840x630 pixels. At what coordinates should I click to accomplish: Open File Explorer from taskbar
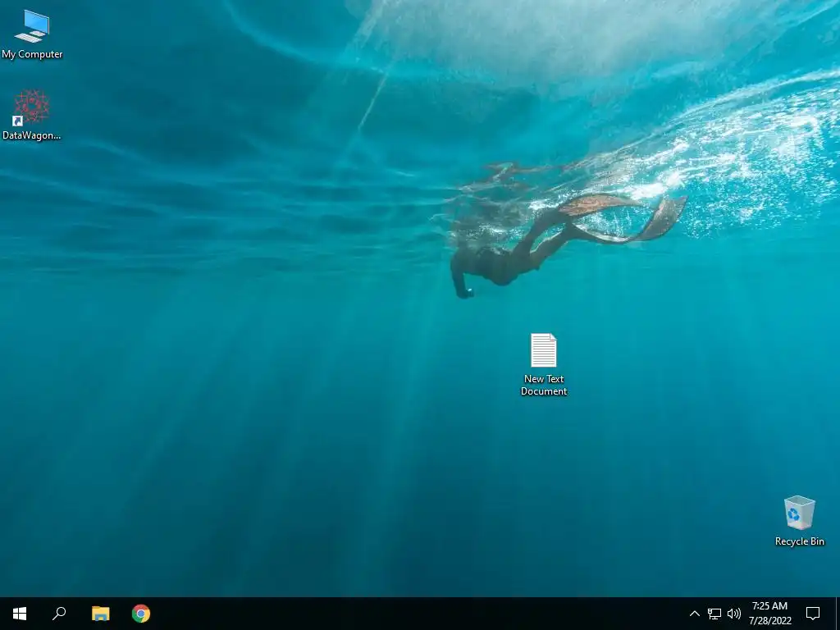pyautogui.click(x=100, y=614)
